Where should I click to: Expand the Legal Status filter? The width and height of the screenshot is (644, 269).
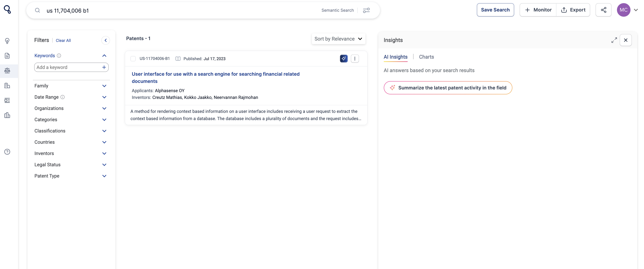(x=104, y=164)
